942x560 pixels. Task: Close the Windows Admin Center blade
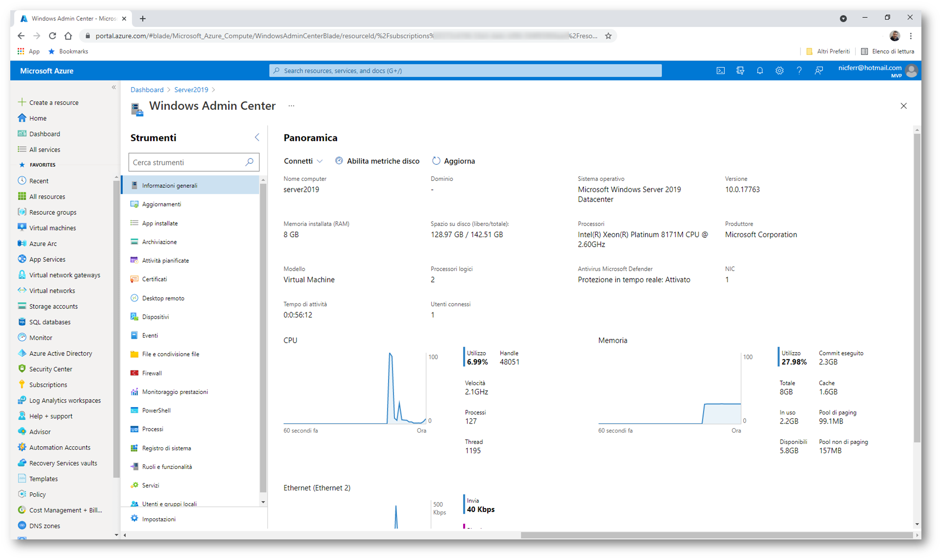903,106
